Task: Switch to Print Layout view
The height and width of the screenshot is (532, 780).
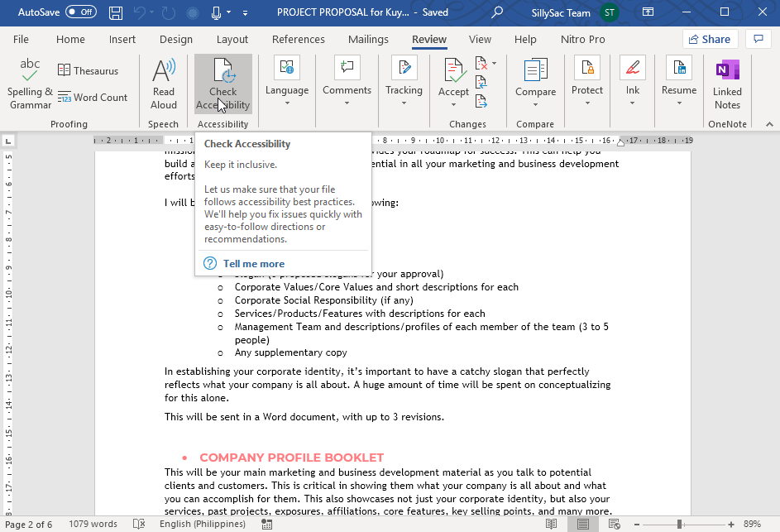Action: [x=583, y=524]
